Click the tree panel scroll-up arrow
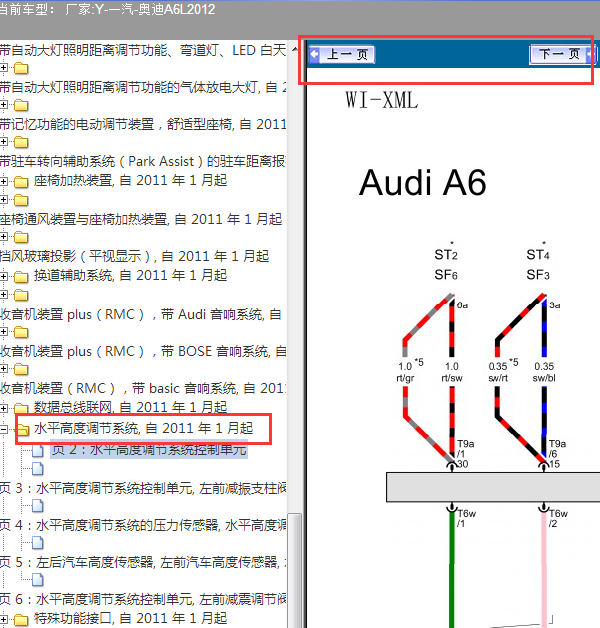 click(x=295, y=49)
